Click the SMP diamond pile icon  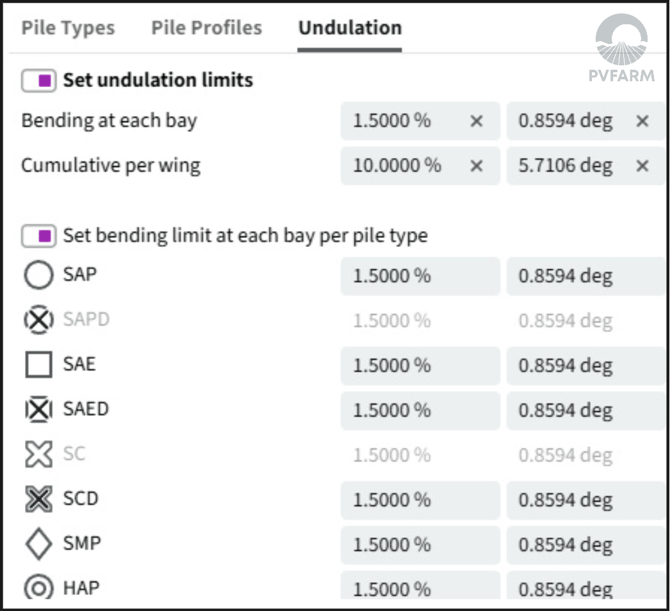tap(38, 544)
